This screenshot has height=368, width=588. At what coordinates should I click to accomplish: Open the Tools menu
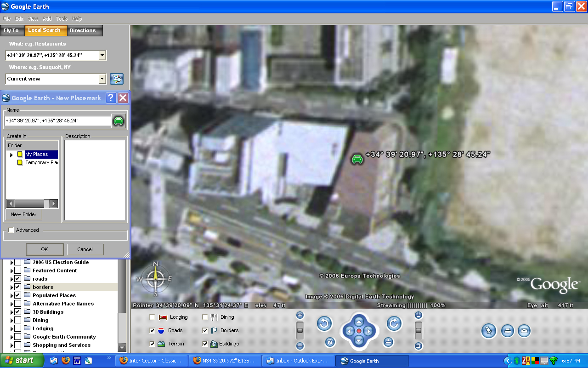coord(62,18)
